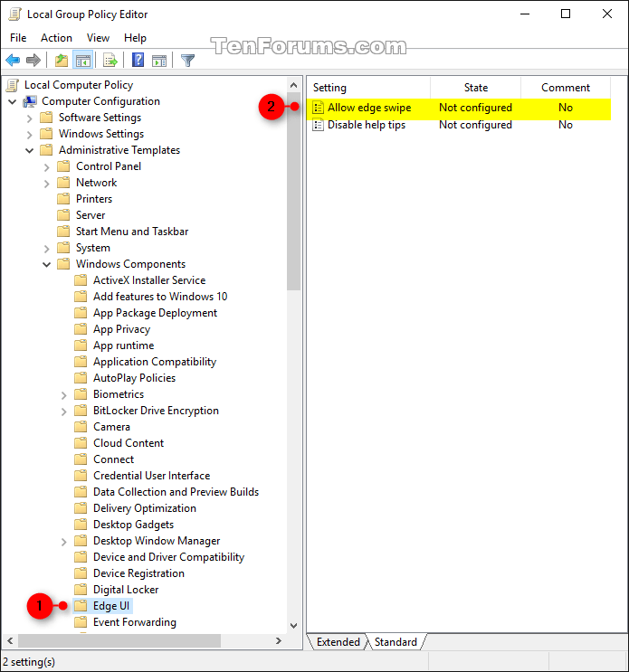Expand the Software Settings node
The height and width of the screenshot is (672, 629).
30,118
